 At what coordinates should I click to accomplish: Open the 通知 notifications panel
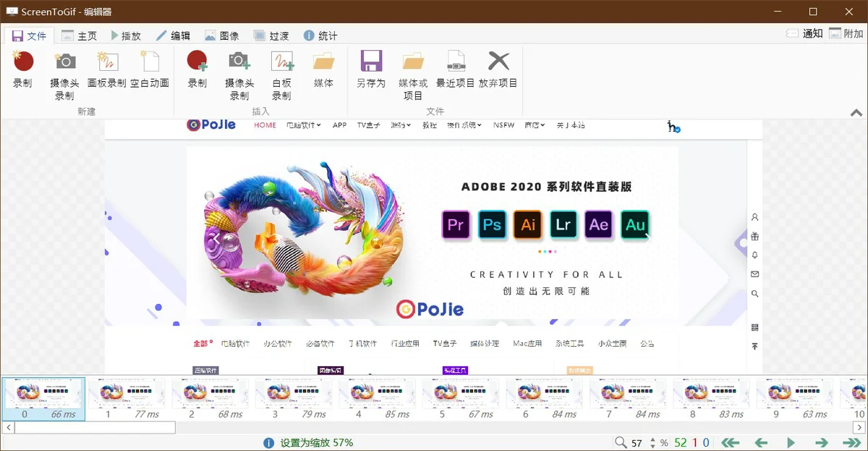tap(804, 33)
